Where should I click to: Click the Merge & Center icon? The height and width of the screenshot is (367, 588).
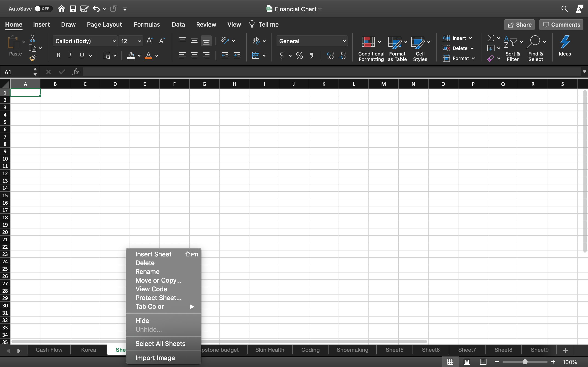256,56
